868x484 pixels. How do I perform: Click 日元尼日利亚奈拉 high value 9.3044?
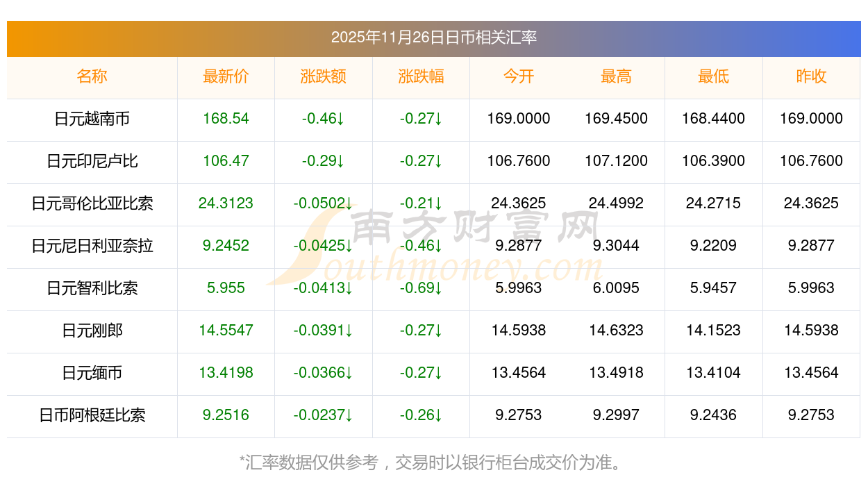click(x=616, y=246)
